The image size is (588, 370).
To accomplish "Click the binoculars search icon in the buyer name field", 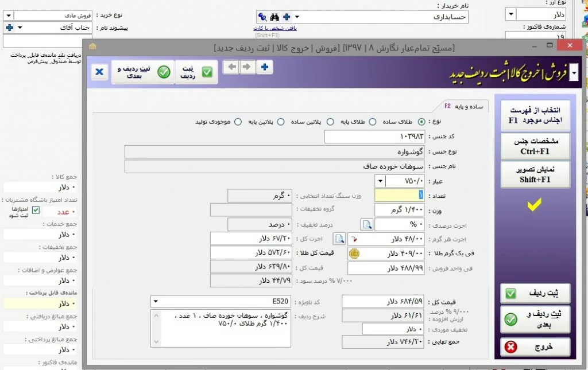I will pos(274,17).
